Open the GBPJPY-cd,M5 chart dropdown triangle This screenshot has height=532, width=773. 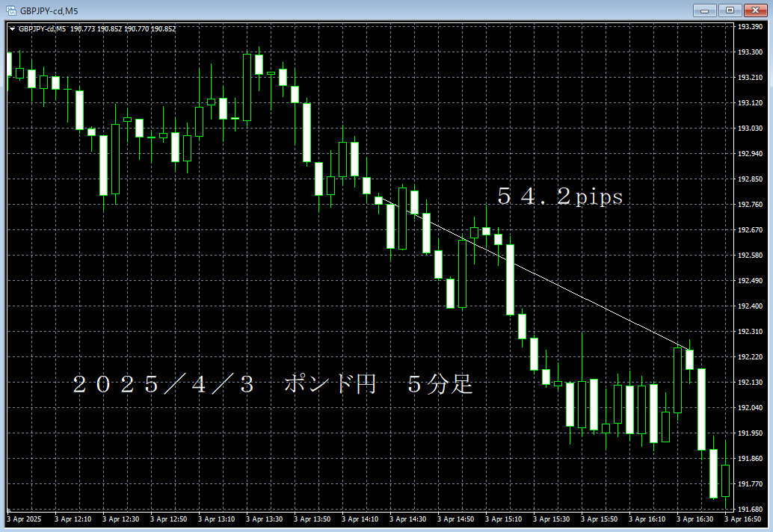[x=12, y=29]
